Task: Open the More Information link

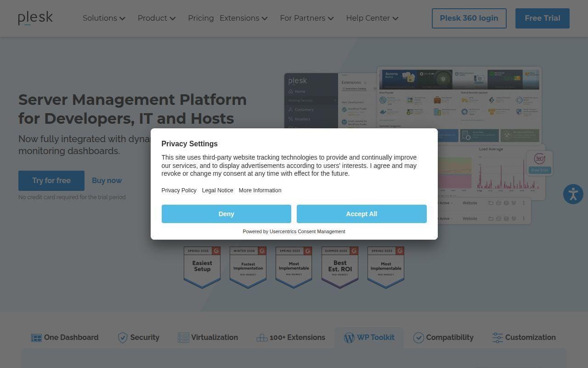Action: click(x=260, y=190)
